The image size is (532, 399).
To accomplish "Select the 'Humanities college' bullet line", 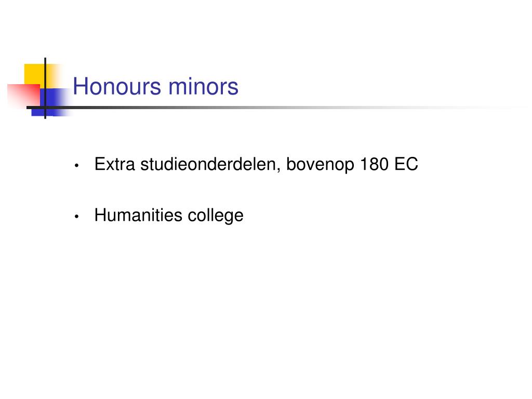I will click(169, 216).
